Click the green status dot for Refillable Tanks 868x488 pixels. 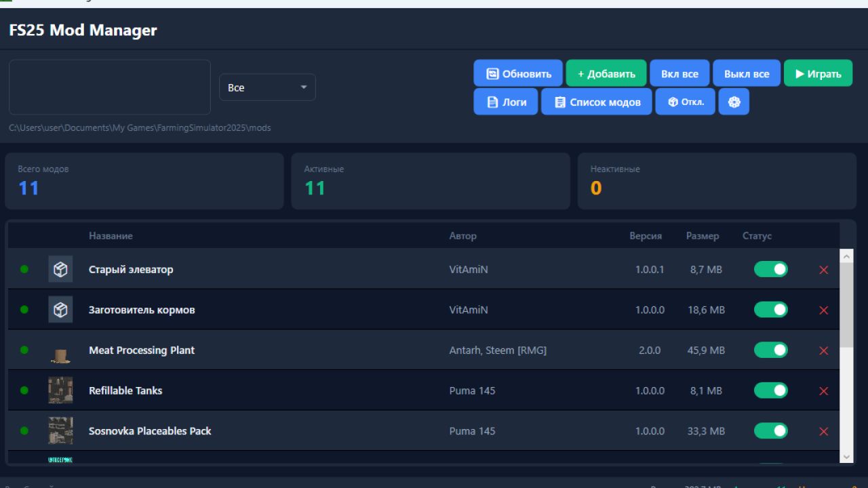click(24, 390)
